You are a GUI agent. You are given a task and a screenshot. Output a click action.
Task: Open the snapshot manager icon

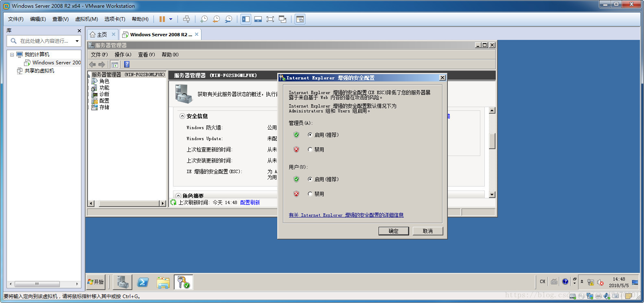[x=229, y=19]
